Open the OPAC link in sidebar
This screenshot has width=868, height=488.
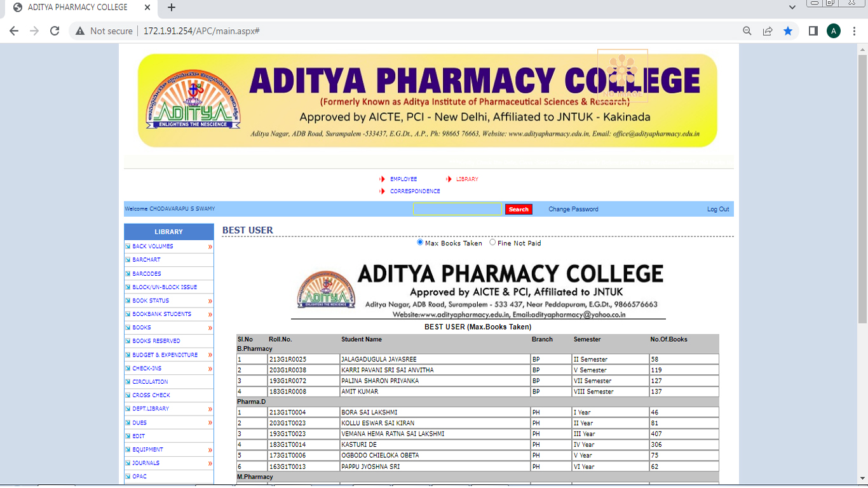139,477
